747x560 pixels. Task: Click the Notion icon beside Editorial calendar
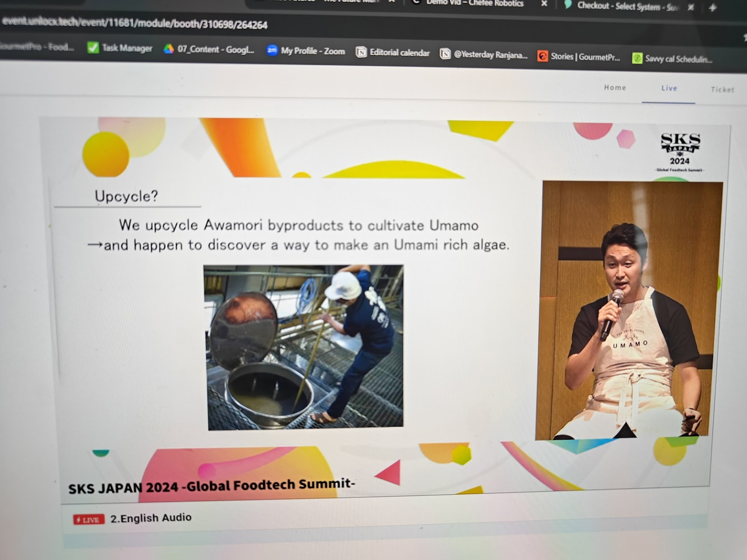tap(361, 52)
